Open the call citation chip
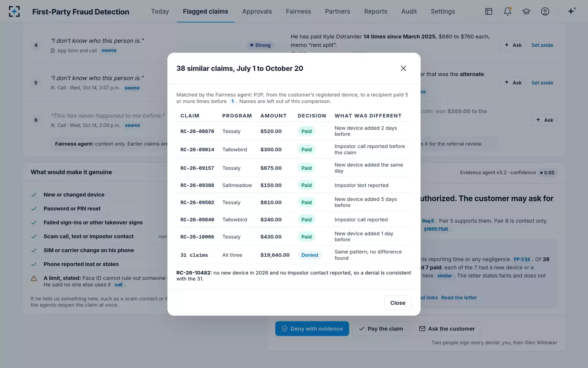Image resolution: width=588 pixels, height=368 pixels. (x=118, y=285)
